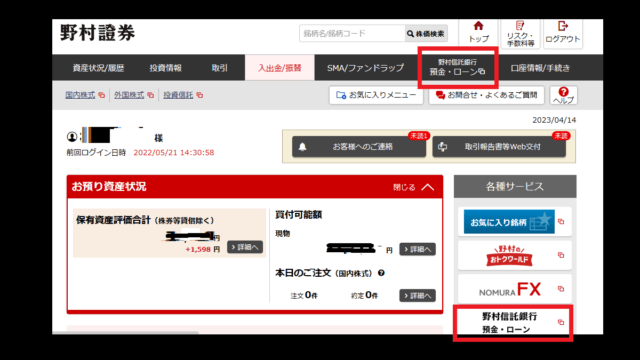Click external-window icon next to 国内株式
The width and height of the screenshot is (640, 360).
coord(102,95)
